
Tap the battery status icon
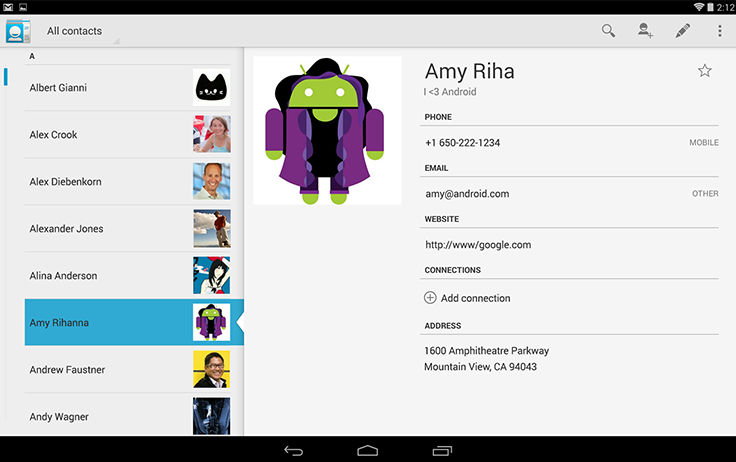pos(711,7)
